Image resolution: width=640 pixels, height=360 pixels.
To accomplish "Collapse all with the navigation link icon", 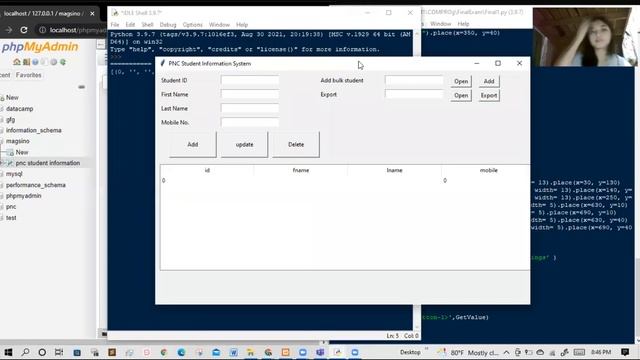I will tap(82, 87).
